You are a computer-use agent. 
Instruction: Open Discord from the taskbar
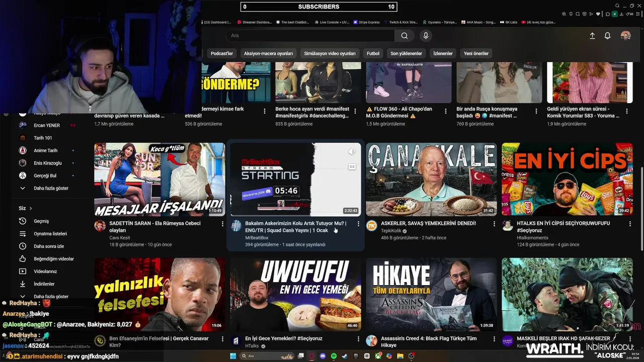point(323,356)
